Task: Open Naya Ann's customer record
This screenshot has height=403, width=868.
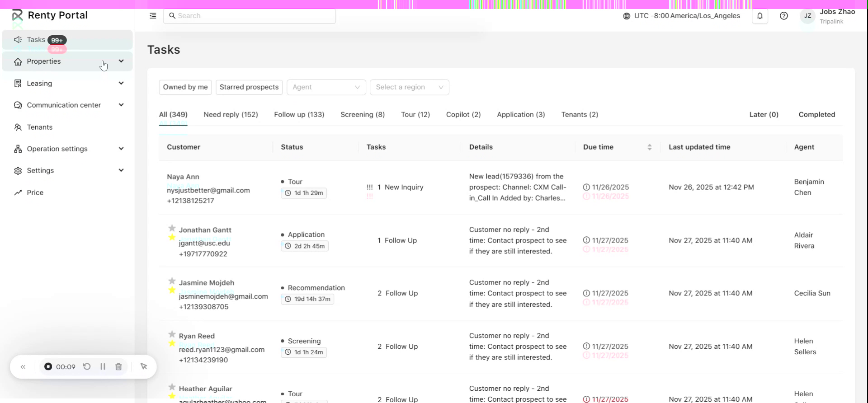Action: pos(183,177)
